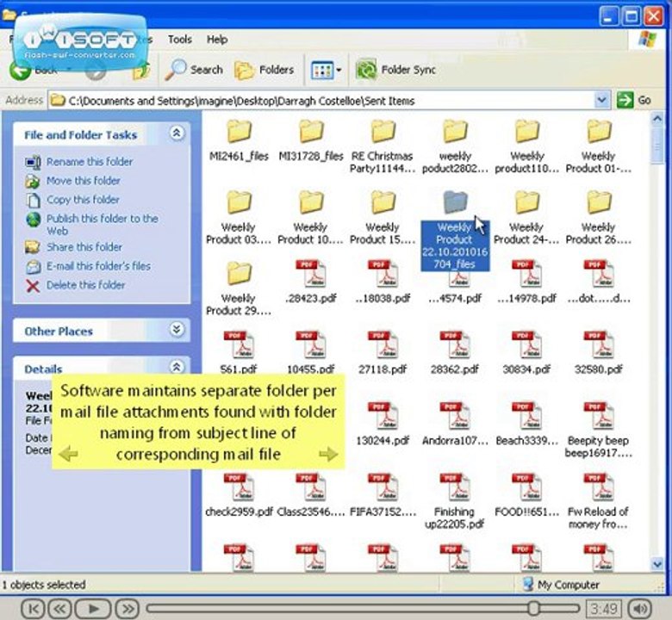672x620 pixels.
Task: Select the ..18038.pdf file
Action: 383,282
